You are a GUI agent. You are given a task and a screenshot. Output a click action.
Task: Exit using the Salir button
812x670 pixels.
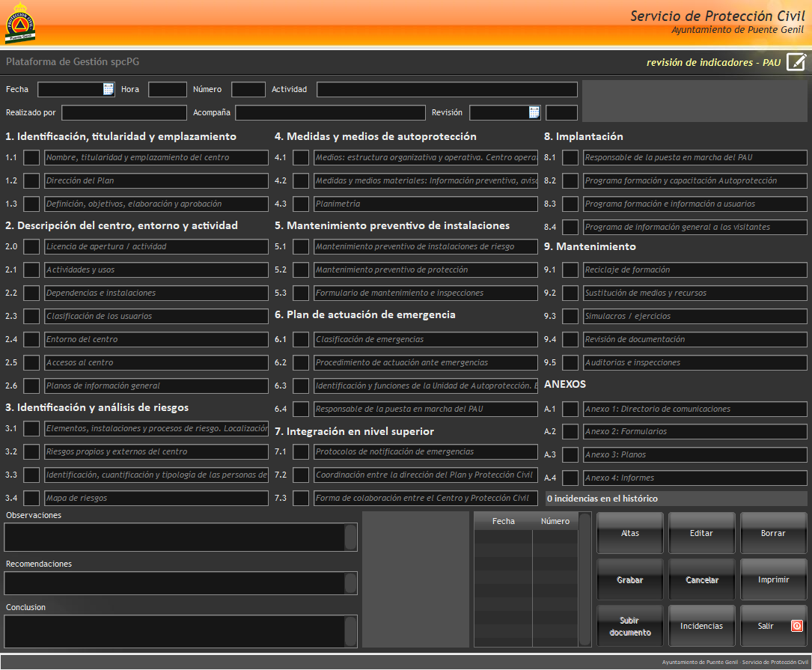click(773, 626)
